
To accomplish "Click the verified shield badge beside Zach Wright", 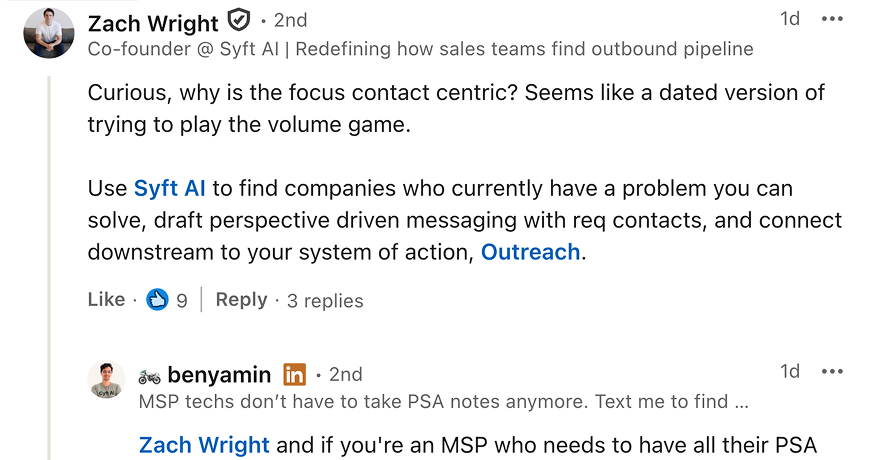I will tap(238, 21).
